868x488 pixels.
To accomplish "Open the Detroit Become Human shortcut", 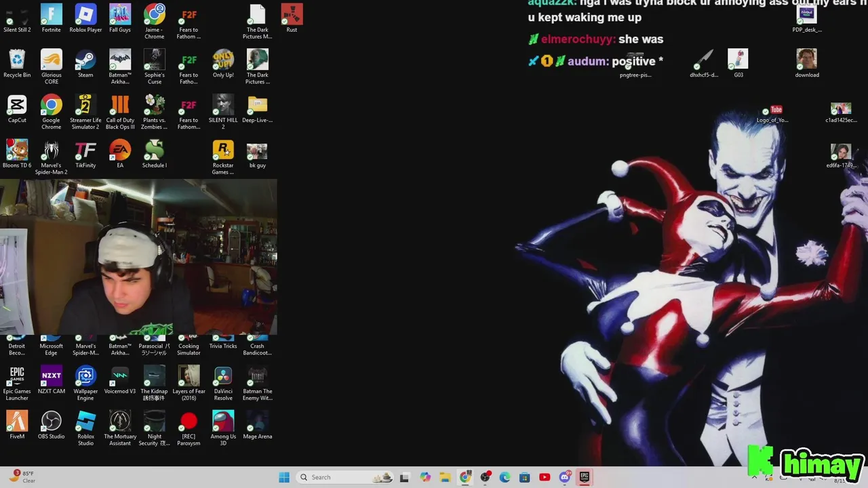I will click(x=17, y=346).
